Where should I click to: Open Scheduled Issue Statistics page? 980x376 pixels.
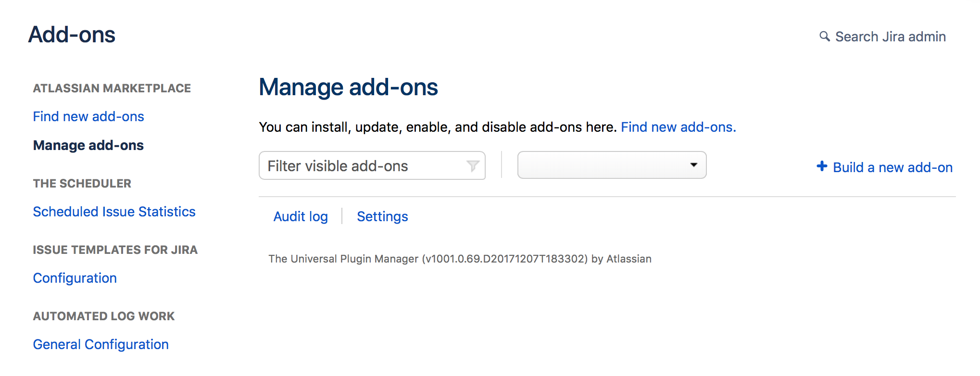pyautogui.click(x=114, y=212)
